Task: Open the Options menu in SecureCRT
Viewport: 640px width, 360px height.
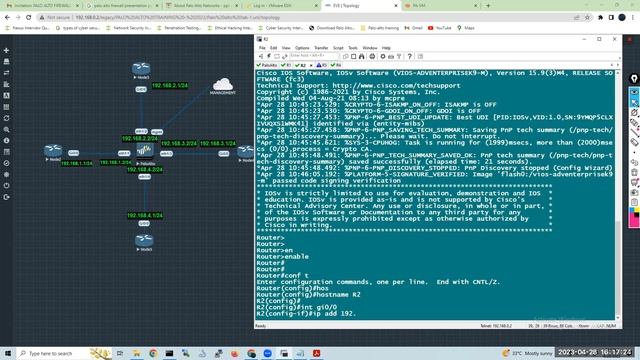Action: [x=302, y=48]
